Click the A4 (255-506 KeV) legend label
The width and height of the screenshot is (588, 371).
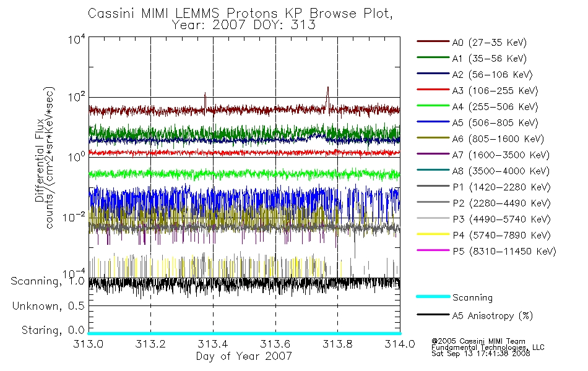click(495, 107)
